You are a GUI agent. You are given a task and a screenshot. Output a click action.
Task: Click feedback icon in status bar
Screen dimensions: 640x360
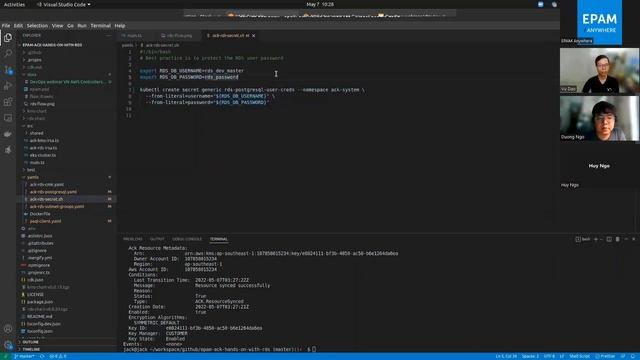pyautogui.click(x=623, y=356)
